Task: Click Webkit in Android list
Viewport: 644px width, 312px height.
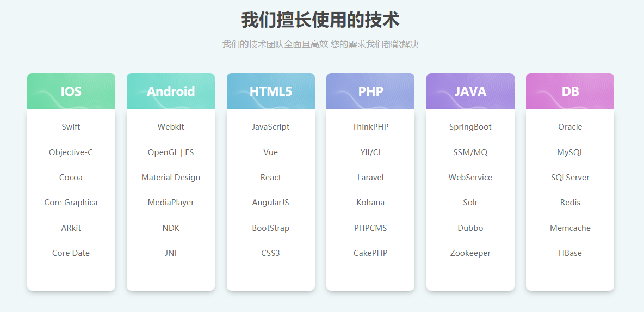Action: click(x=171, y=127)
